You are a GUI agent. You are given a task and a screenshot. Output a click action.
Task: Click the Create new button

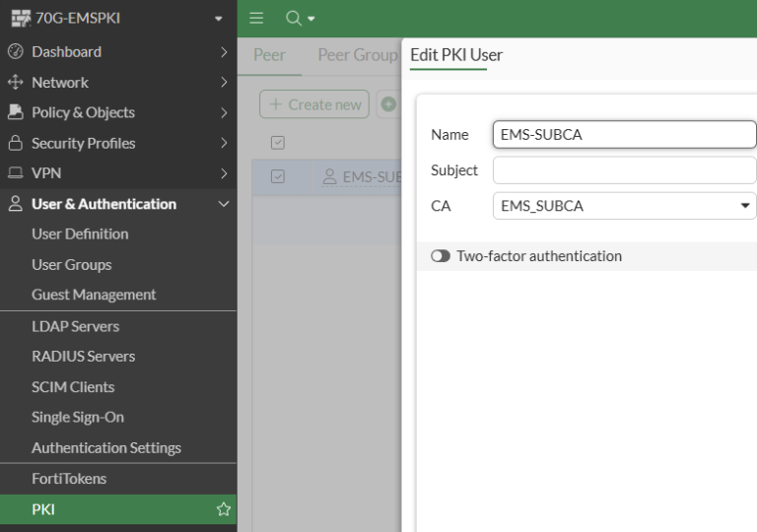[314, 104]
